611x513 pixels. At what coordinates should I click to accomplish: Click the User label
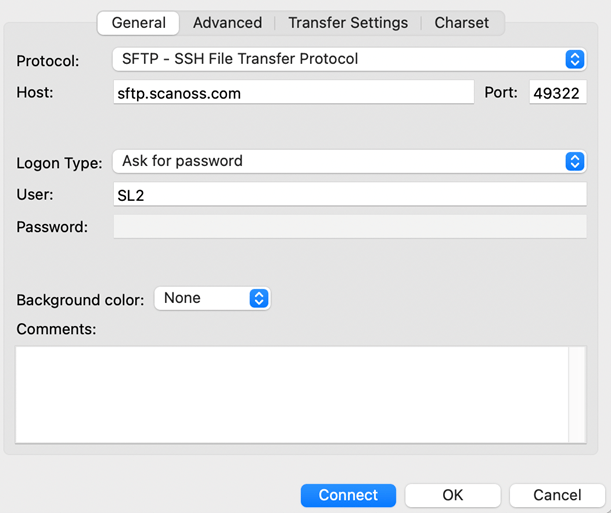(35, 194)
